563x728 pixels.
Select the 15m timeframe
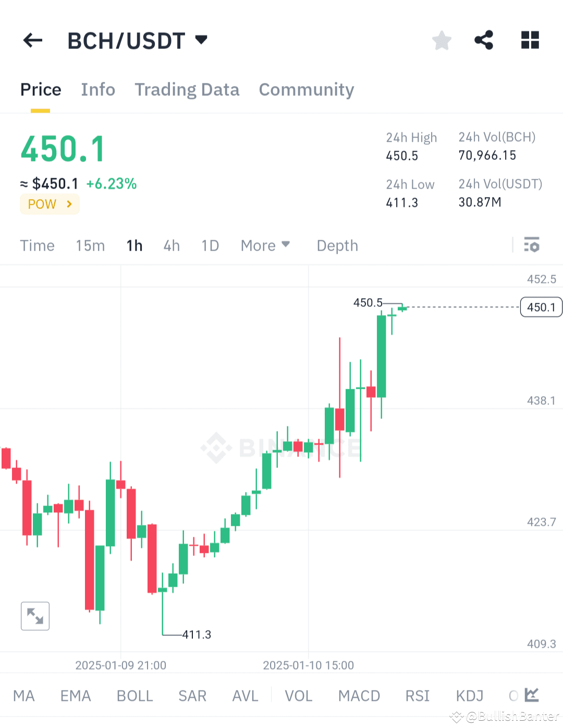tap(90, 245)
